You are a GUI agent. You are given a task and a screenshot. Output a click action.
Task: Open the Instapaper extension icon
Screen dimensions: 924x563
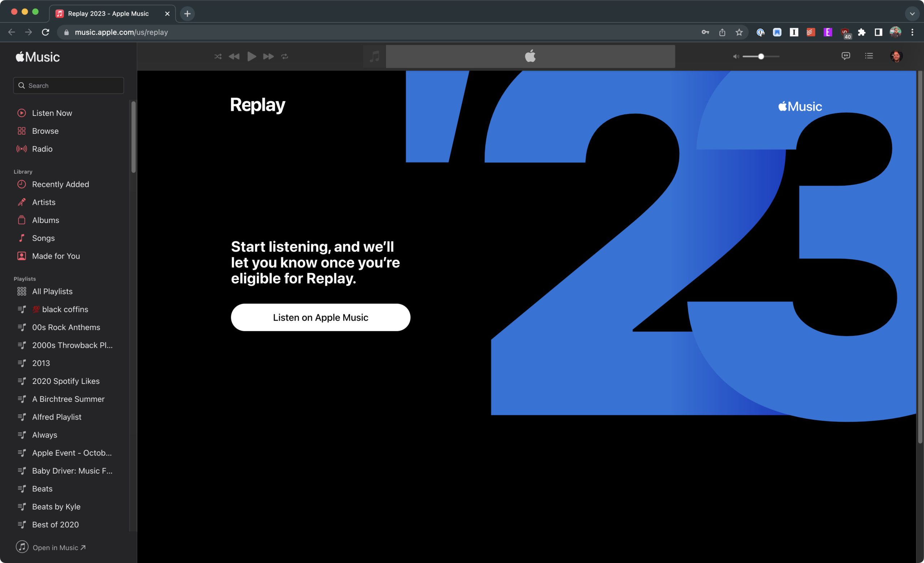794,32
